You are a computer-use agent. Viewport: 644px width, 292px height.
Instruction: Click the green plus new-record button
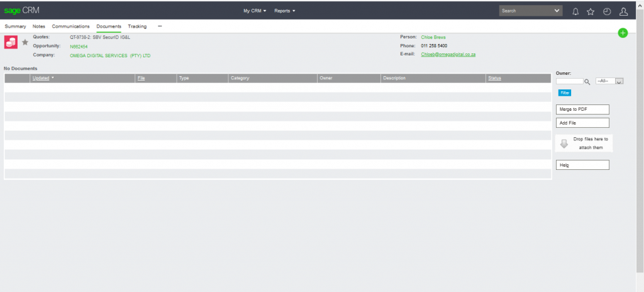pyautogui.click(x=623, y=33)
